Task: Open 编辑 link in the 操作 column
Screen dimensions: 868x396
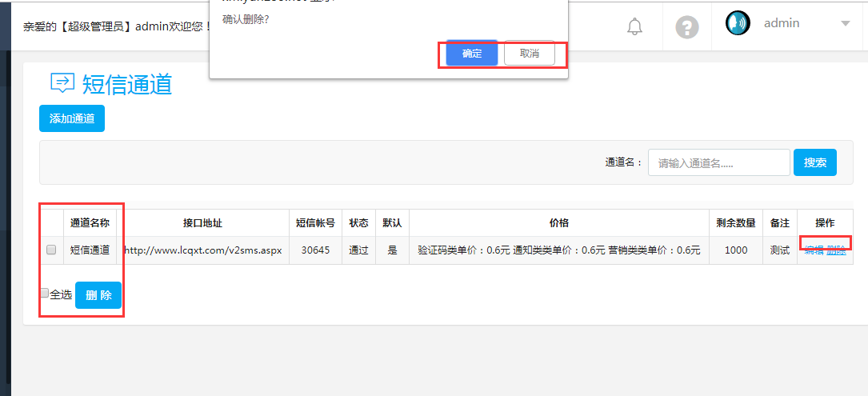Action: [x=814, y=250]
